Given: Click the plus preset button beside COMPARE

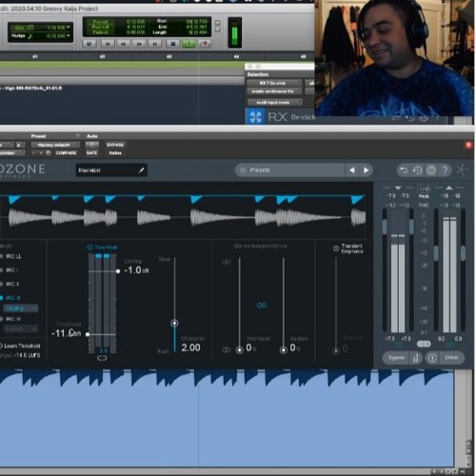Looking at the screenshot, I should click(x=41, y=153).
